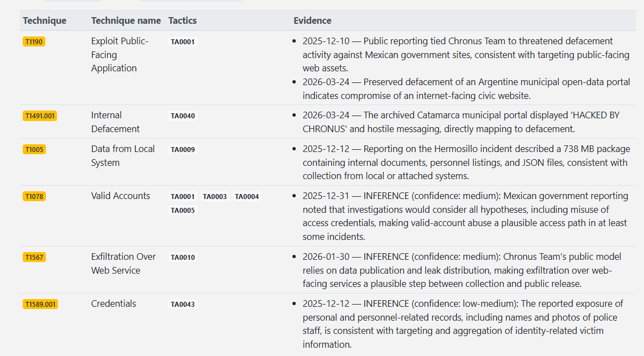Select the Valid Accounts technique name cell

coord(121,196)
